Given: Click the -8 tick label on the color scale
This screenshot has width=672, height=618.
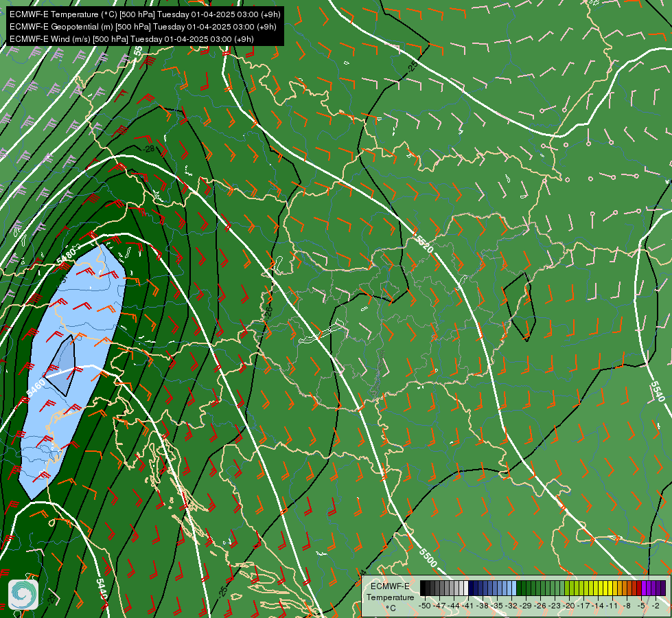Looking at the screenshot, I should point(627,606).
